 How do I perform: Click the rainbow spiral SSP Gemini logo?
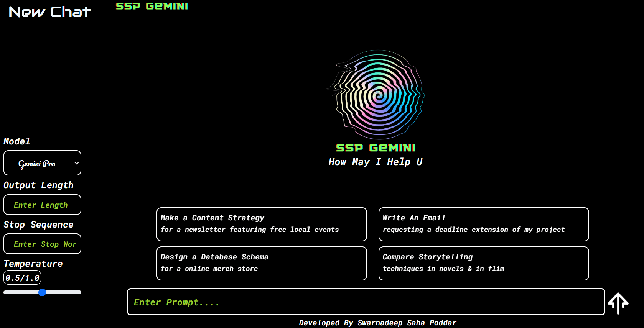coord(376,95)
